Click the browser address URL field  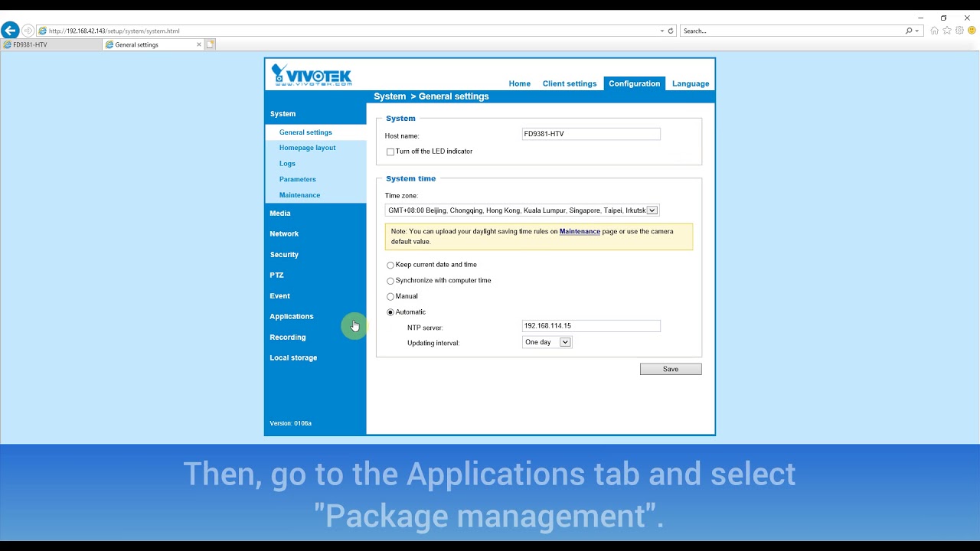point(348,31)
